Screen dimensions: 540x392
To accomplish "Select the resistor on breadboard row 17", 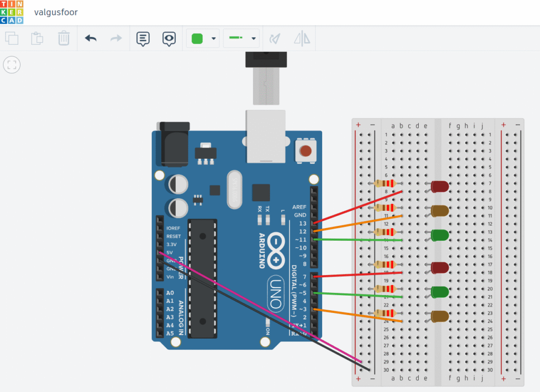I will tap(385, 264).
